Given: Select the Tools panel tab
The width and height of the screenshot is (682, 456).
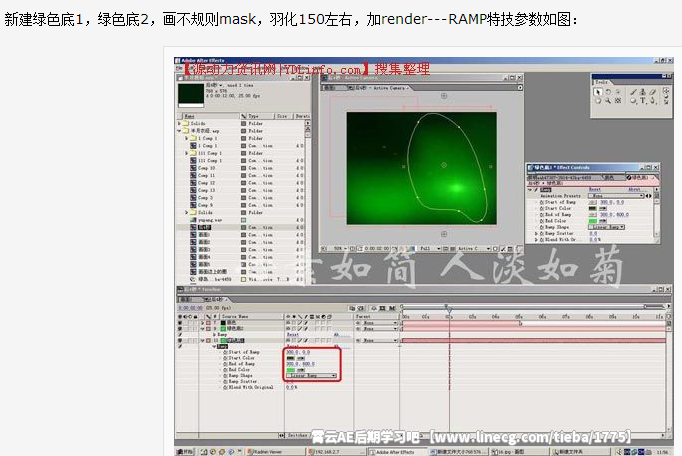Looking at the screenshot, I should tap(602, 82).
